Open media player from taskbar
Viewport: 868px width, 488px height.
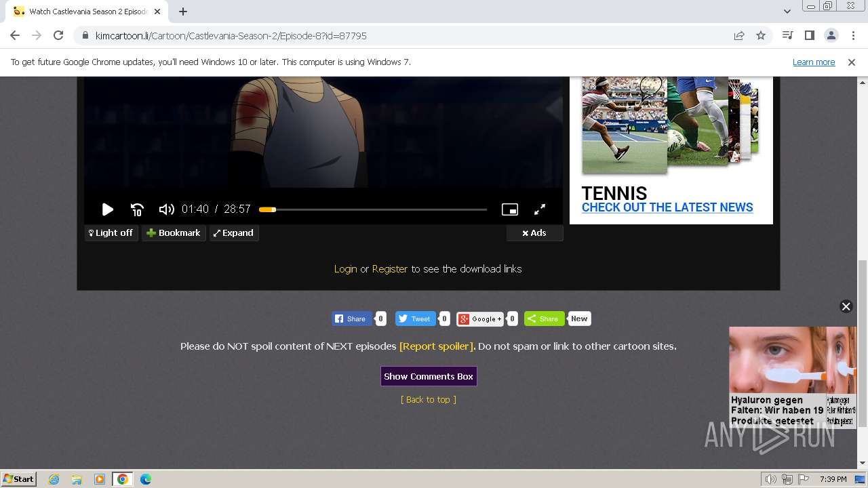pyautogui.click(x=100, y=479)
